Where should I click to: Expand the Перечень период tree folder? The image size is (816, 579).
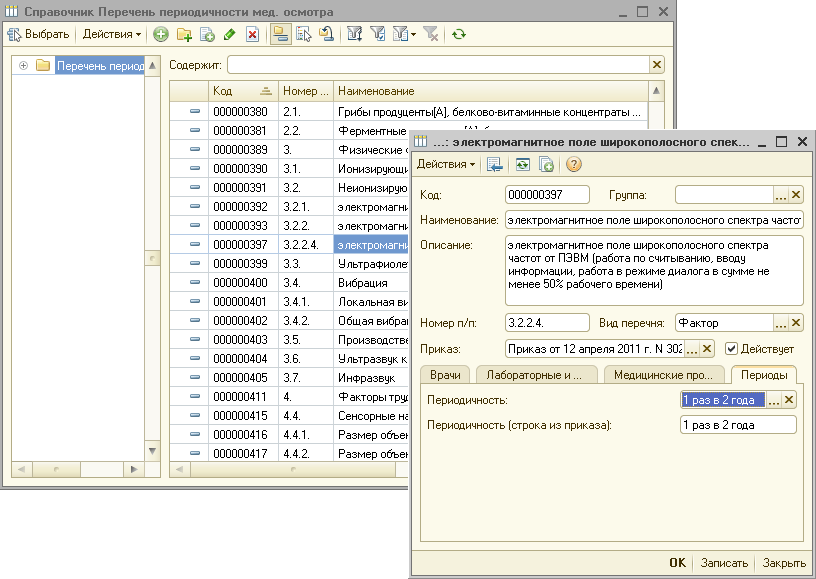click(x=23, y=66)
